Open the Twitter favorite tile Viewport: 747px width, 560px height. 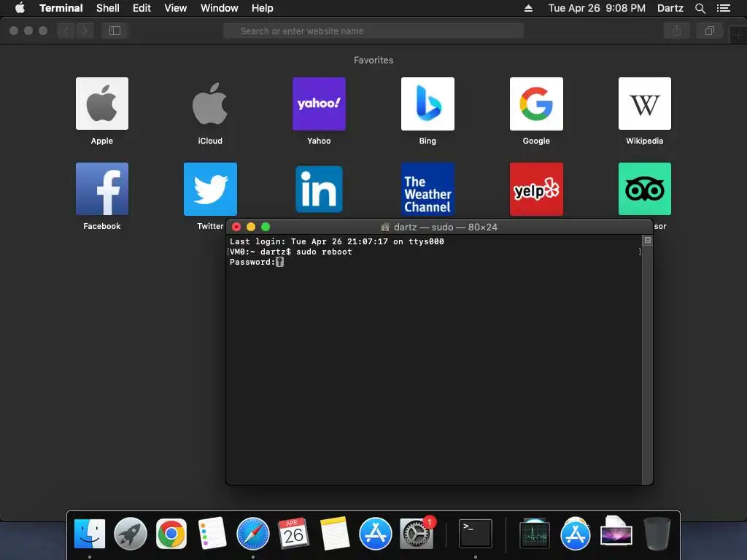pyautogui.click(x=210, y=189)
